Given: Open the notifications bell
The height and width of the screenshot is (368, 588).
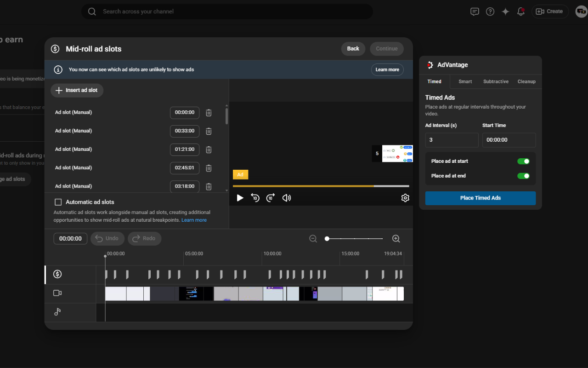Looking at the screenshot, I should 520,11.
